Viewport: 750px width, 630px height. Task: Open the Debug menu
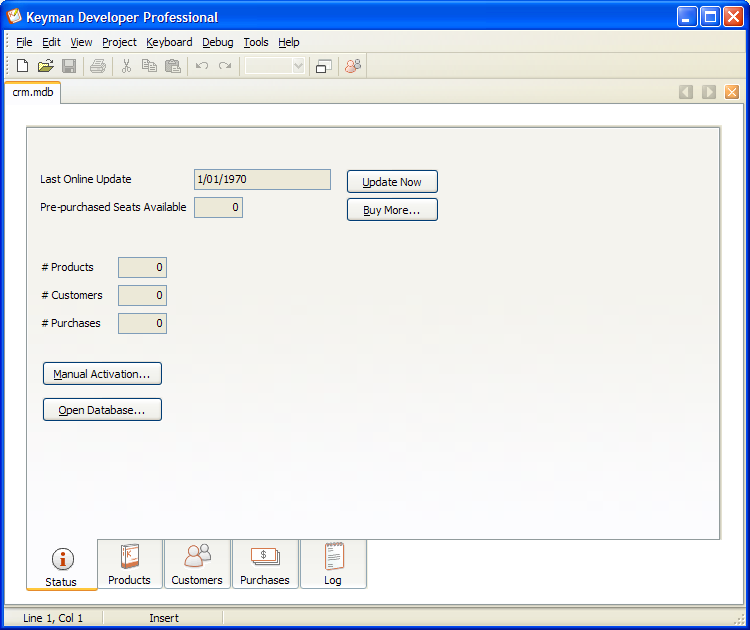coord(218,42)
